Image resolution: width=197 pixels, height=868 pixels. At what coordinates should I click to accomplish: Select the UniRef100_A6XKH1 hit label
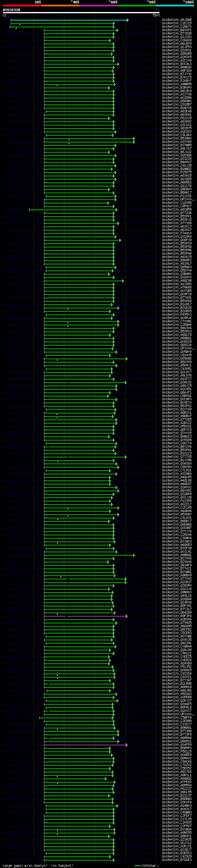click(177, 115)
